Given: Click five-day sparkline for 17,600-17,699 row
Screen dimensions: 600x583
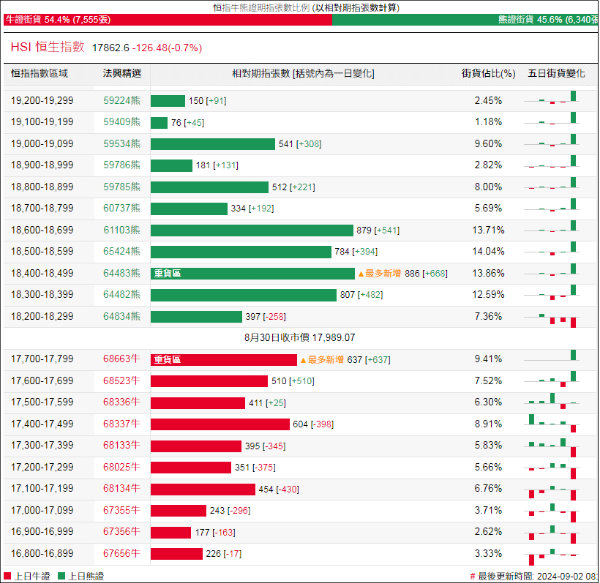Looking at the screenshot, I should [551, 379].
